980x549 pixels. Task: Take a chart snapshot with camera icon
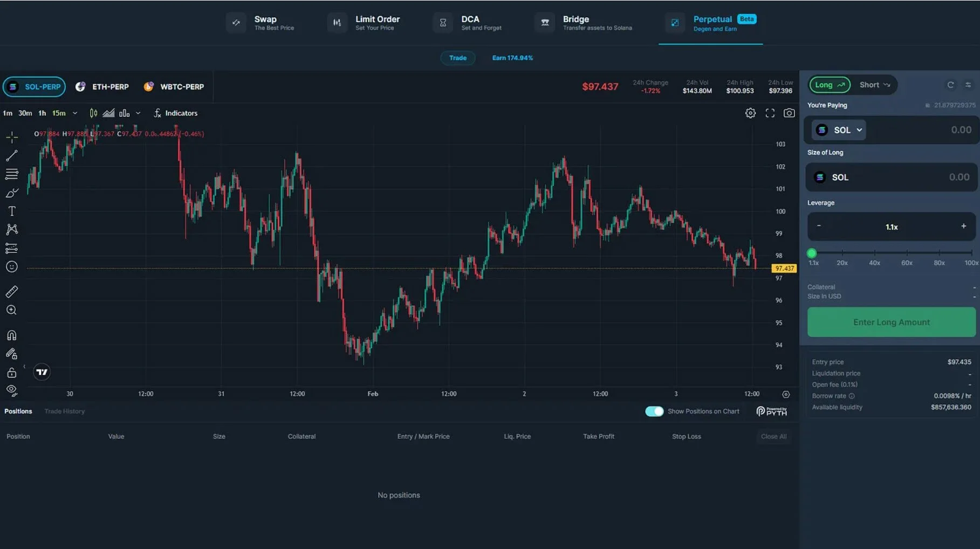click(x=789, y=113)
